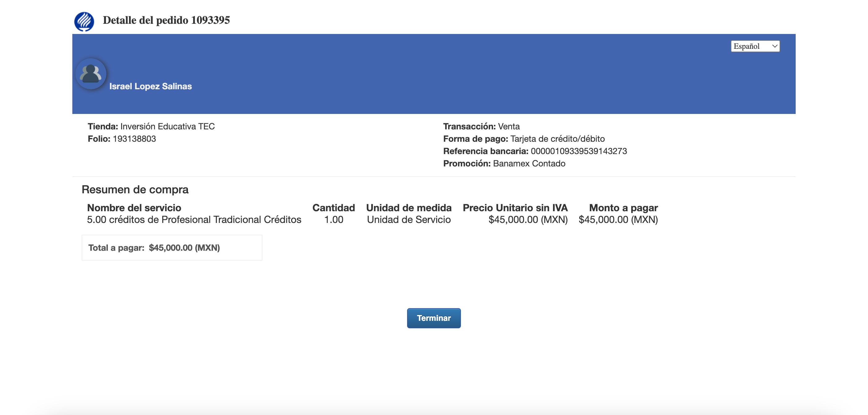Click the Precio Unitario sin IVA header

515,208
